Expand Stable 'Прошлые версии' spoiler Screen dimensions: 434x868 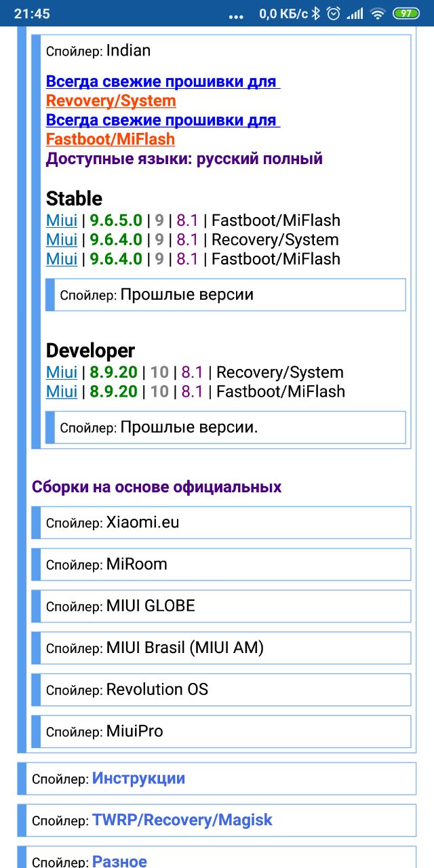225,295
